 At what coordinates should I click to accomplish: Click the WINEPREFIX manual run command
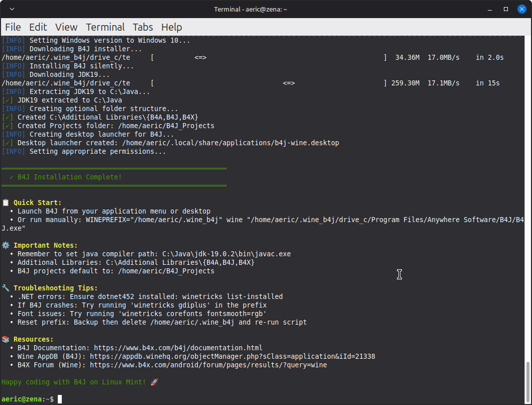pyautogui.click(x=263, y=224)
